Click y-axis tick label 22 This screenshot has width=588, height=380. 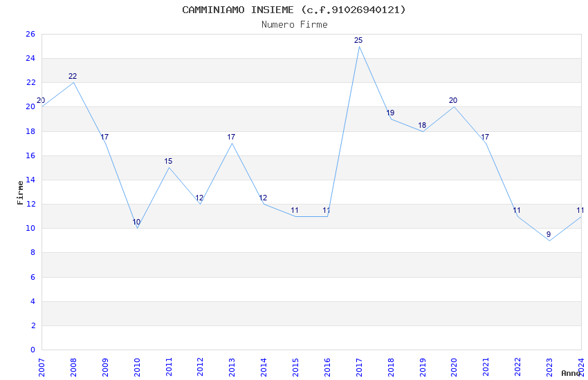30,82
